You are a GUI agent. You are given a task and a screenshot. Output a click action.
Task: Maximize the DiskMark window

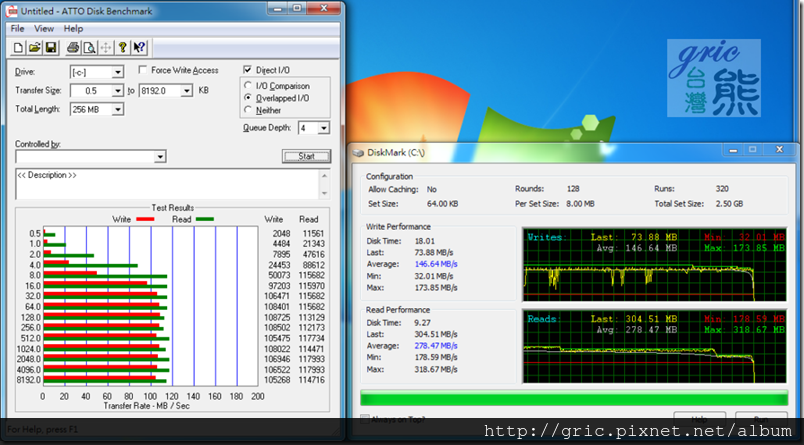point(753,150)
